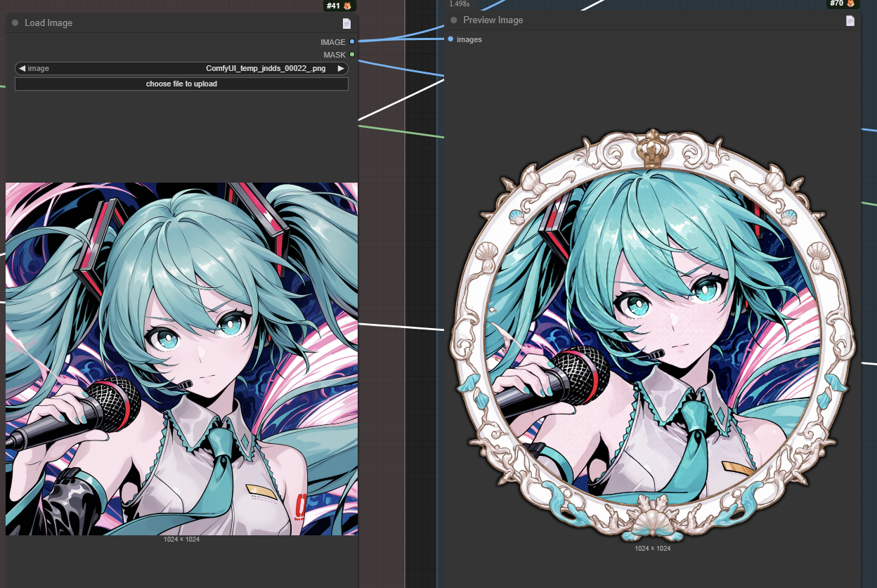This screenshot has width=877, height=588.
Task: Click the IMAGE output socket on Load Image
Action: pyautogui.click(x=352, y=42)
